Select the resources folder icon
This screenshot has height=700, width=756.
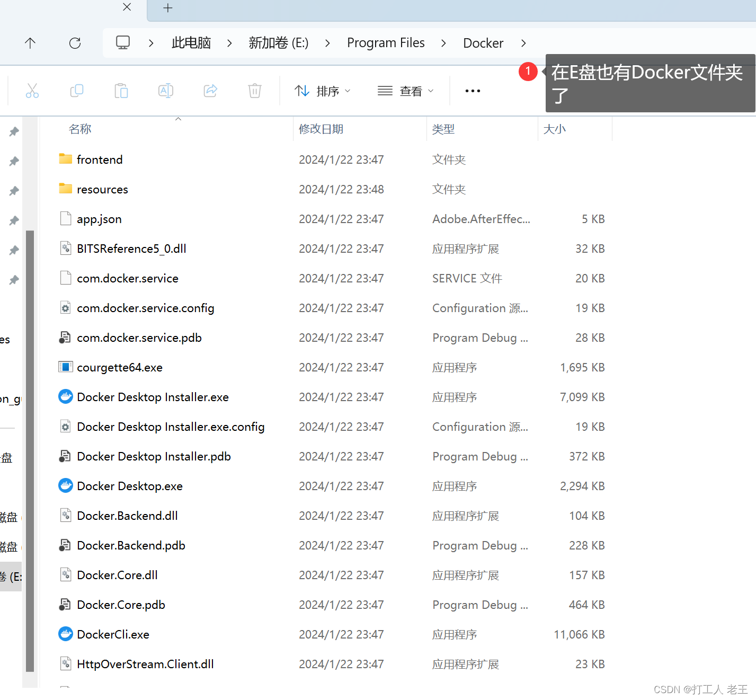(66, 189)
